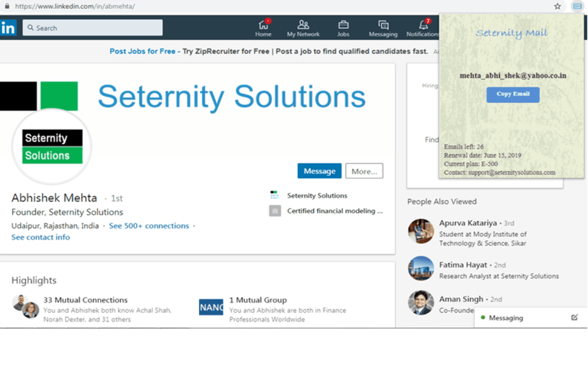Image resolution: width=588 pixels, height=368 pixels.
Task: Open Fatima Hayat's profile thumbnail
Action: tap(420, 268)
